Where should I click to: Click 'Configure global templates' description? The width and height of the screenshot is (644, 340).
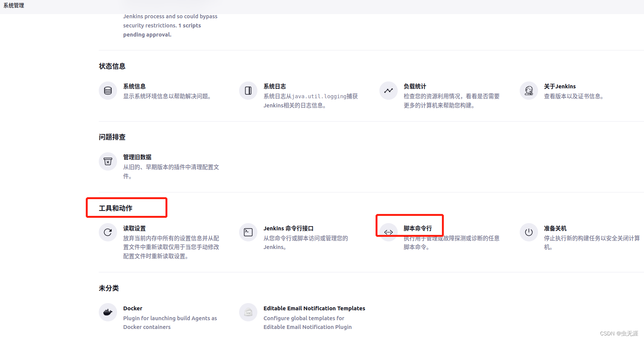click(x=308, y=322)
